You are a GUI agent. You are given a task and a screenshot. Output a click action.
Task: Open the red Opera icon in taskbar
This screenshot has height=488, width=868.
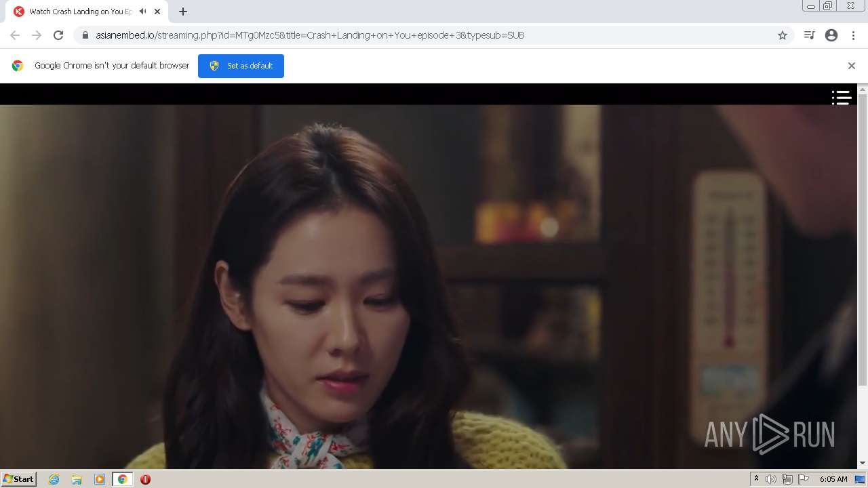point(145,479)
